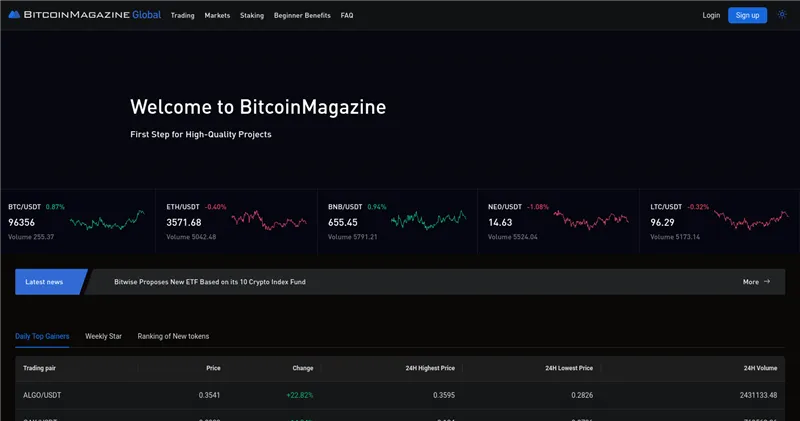Click the NEO -1.08% change label
This screenshot has height=421, width=800.
click(x=538, y=207)
